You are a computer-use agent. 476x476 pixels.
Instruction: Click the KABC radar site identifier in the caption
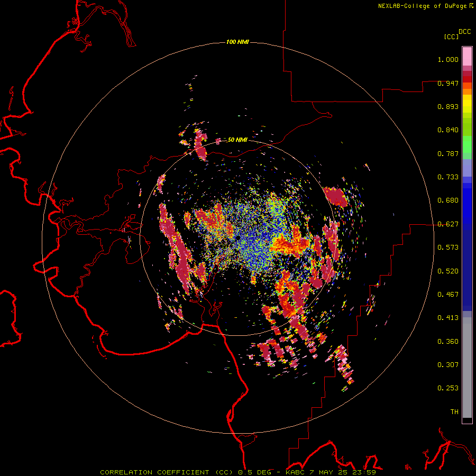point(295,472)
